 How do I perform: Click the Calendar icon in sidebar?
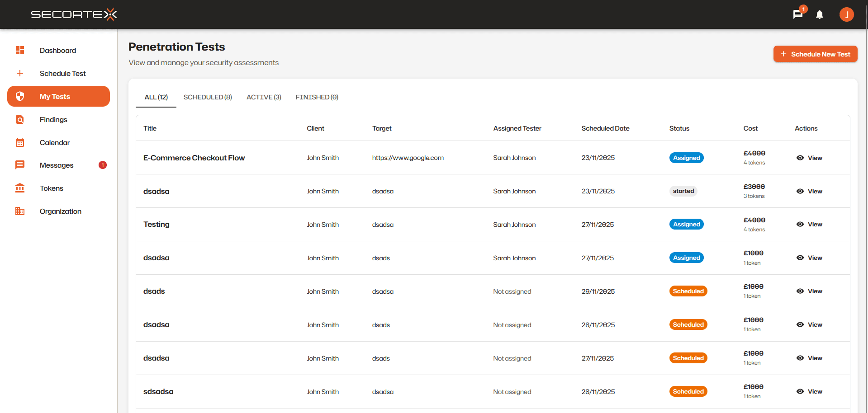(x=20, y=142)
